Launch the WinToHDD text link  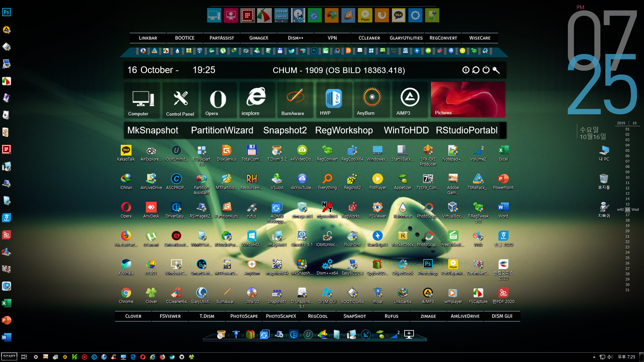[406, 130]
